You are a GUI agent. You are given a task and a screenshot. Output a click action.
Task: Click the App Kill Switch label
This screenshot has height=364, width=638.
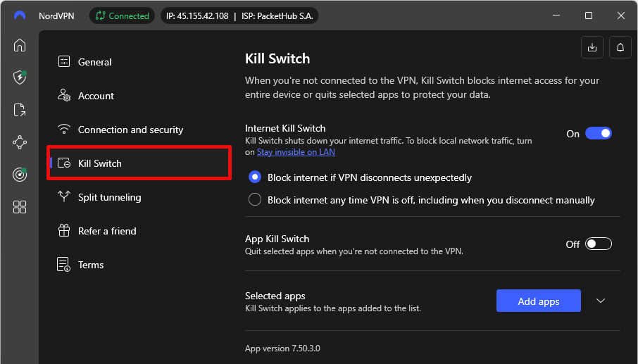[277, 239]
